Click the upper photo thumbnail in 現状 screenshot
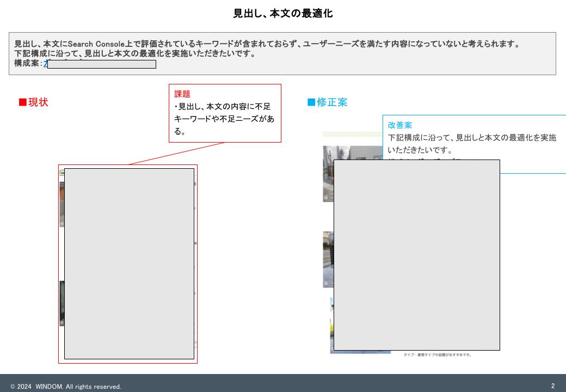 point(61,204)
